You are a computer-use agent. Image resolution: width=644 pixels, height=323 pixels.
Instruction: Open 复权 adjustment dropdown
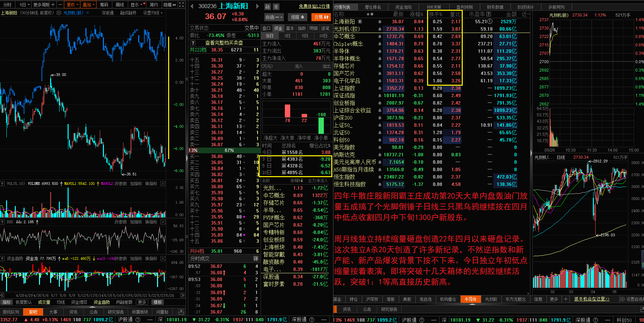click(x=73, y=4)
